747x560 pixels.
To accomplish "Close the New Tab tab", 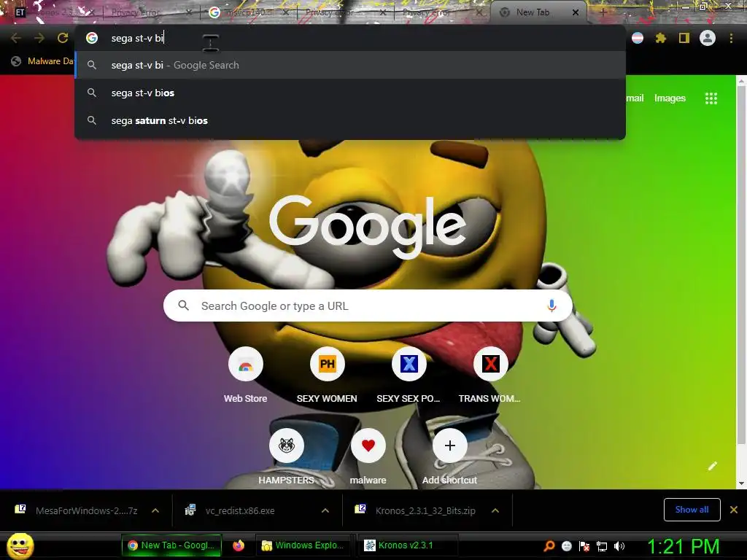I will (x=576, y=12).
